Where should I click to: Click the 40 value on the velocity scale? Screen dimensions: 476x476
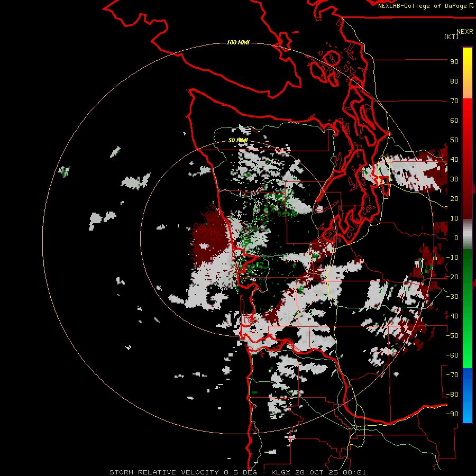[454, 160]
